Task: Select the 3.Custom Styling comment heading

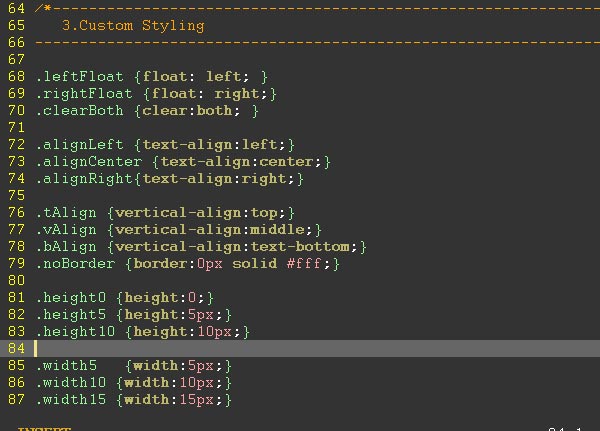Action: click(133, 26)
